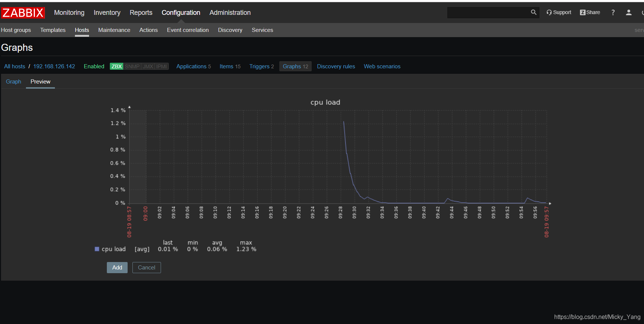Open Graphs 12 link

coord(295,66)
